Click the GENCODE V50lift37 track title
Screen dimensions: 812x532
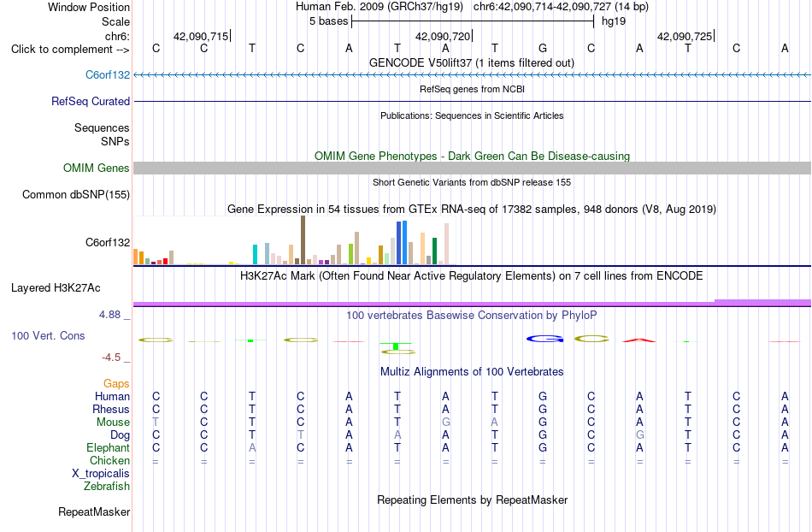(471, 62)
